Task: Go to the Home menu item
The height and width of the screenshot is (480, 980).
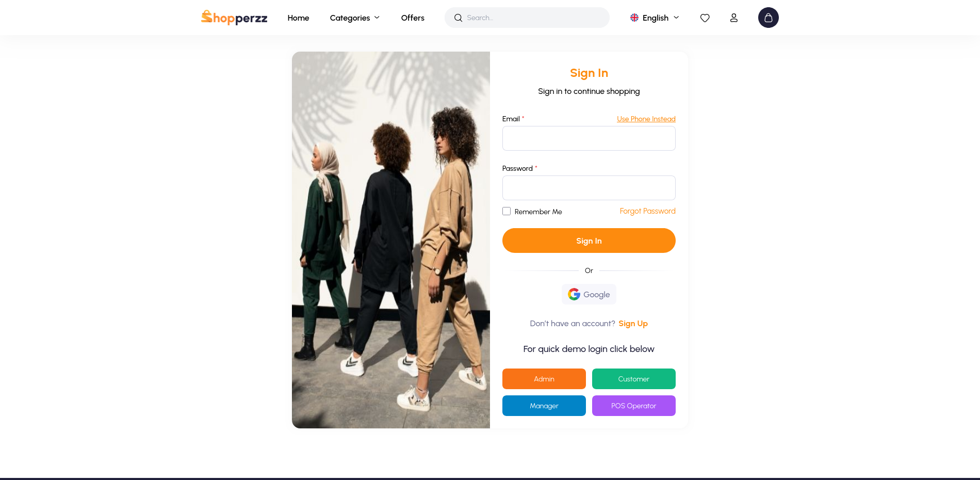Action: pos(298,18)
